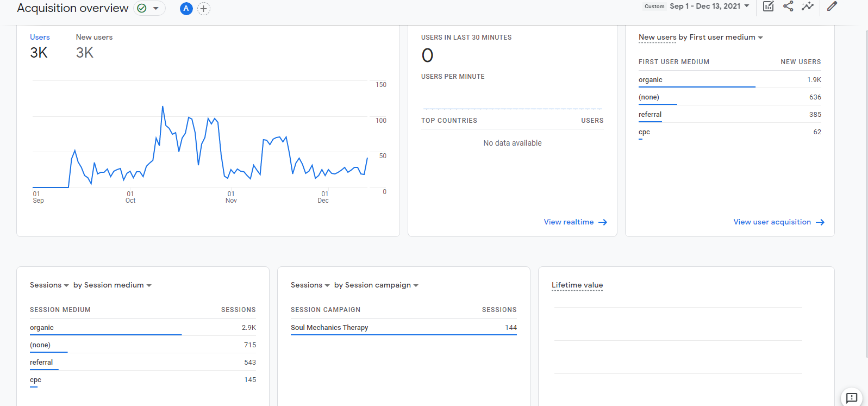Click the NEW USERS column header
The image size is (868, 406).
point(801,62)
